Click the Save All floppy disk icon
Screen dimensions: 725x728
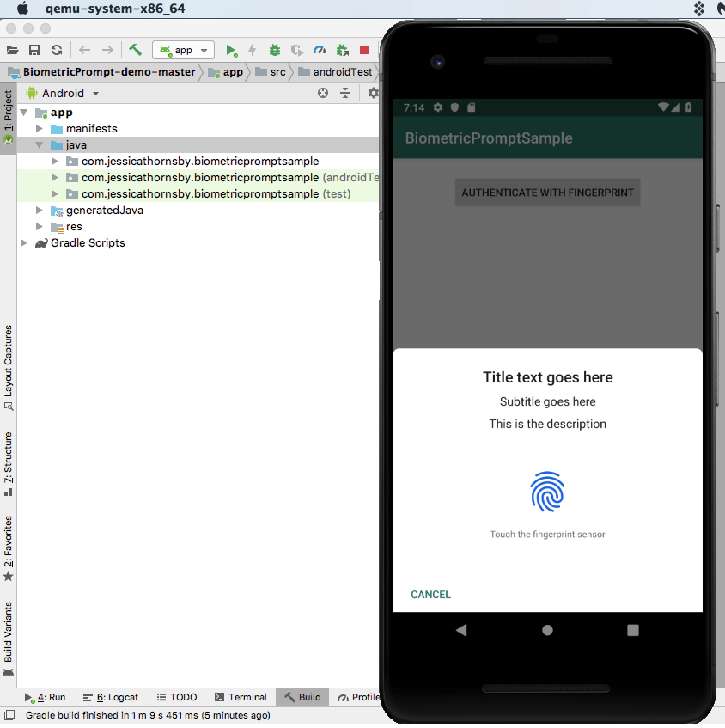(34, 51)
